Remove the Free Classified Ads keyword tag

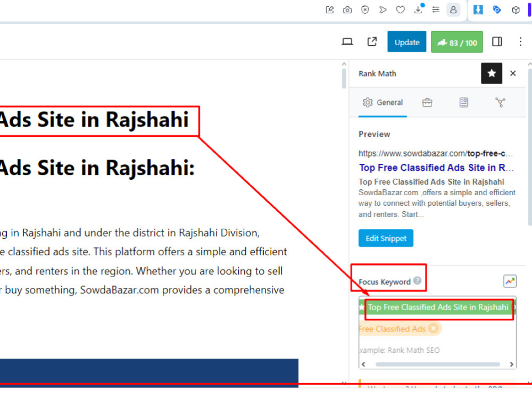pyautogui.click(x=433, y=328)
